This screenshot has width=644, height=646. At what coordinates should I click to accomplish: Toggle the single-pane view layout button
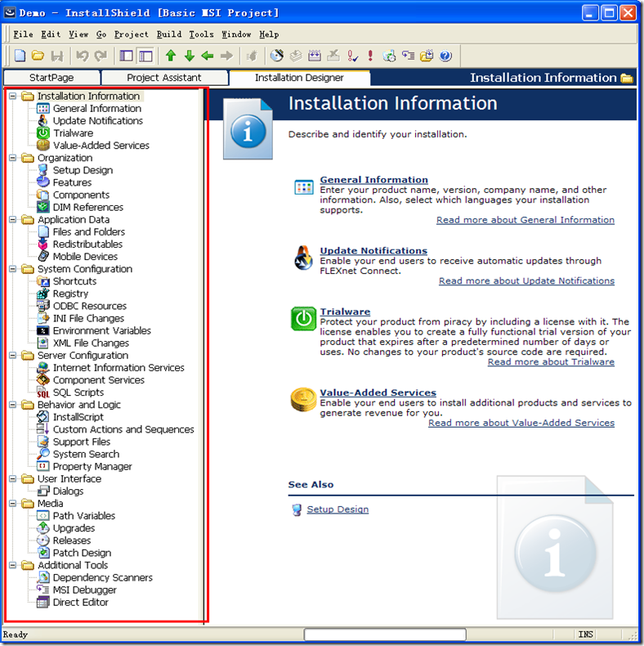point(126,56)
